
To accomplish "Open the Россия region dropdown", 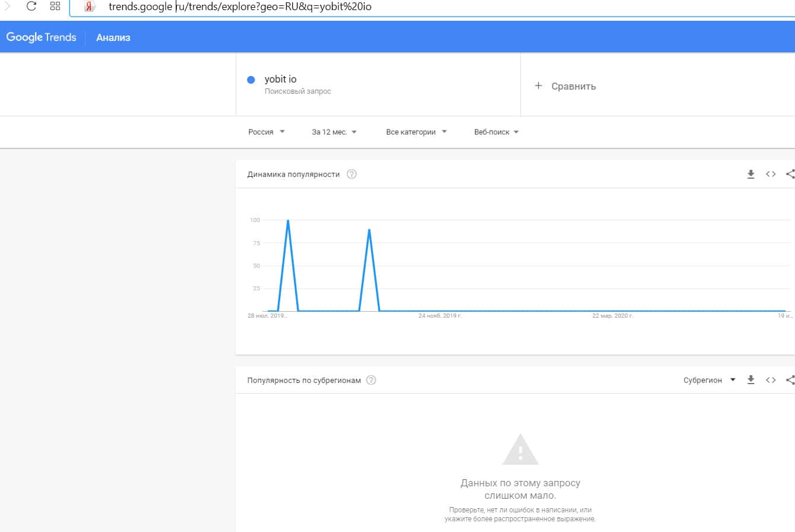I will tap(267, 132).
